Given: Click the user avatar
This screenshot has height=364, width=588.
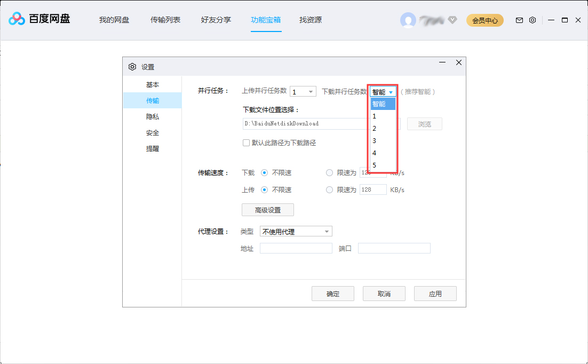Looking at the screenshot, I should [408, 20].
